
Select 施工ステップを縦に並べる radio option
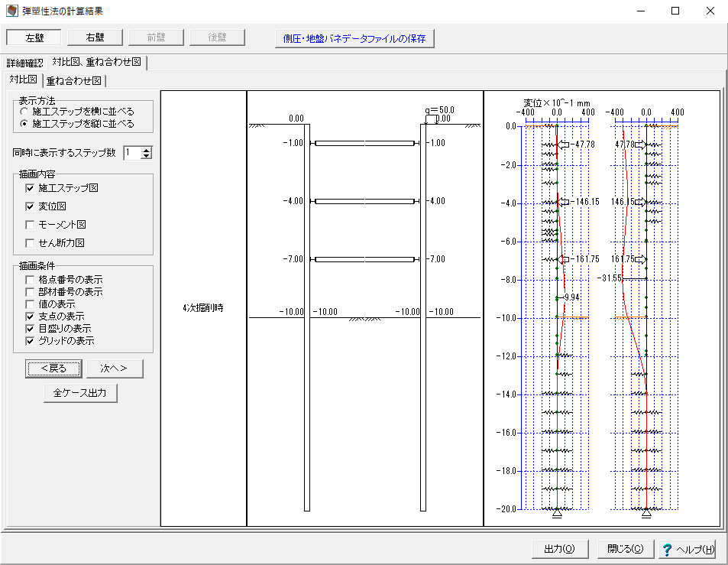(25, 123)
